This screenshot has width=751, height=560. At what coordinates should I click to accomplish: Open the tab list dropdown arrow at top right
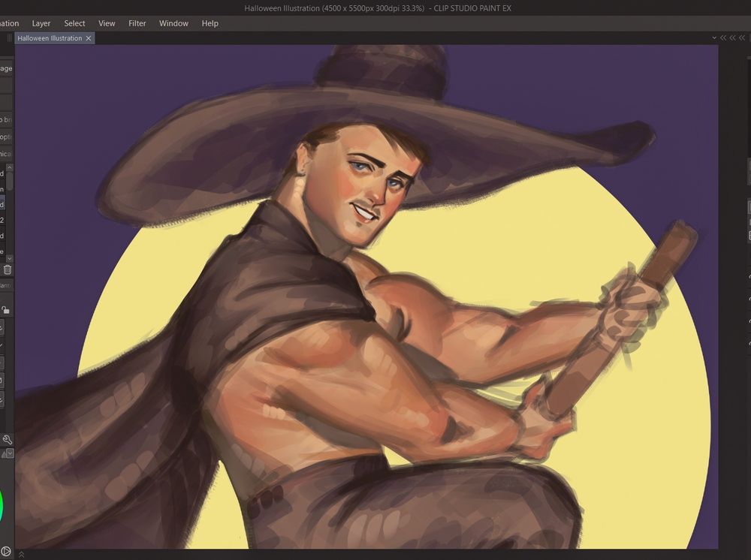(x=713, y=38)
